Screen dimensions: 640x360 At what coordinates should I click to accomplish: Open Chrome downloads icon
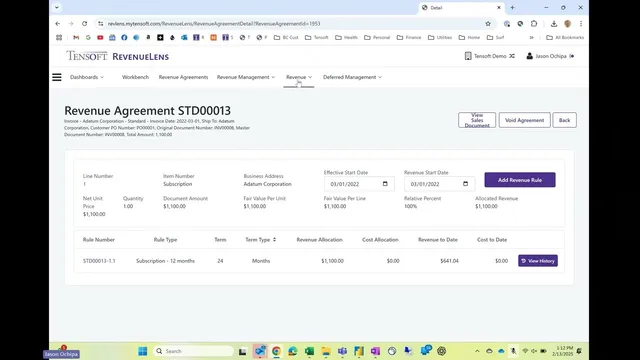554,24
